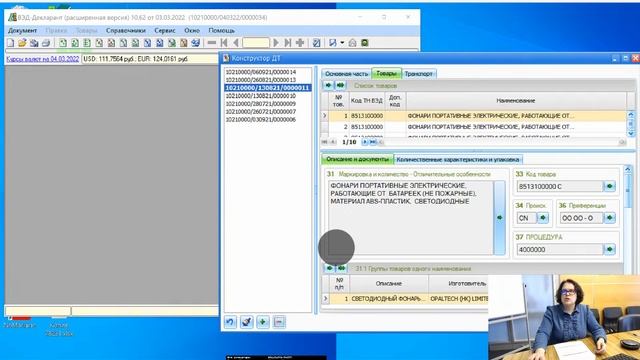Open Количественные характеристики и упаковка tab
The height and width of the screenshot is (360, 640).
click(x=458, y=160)
